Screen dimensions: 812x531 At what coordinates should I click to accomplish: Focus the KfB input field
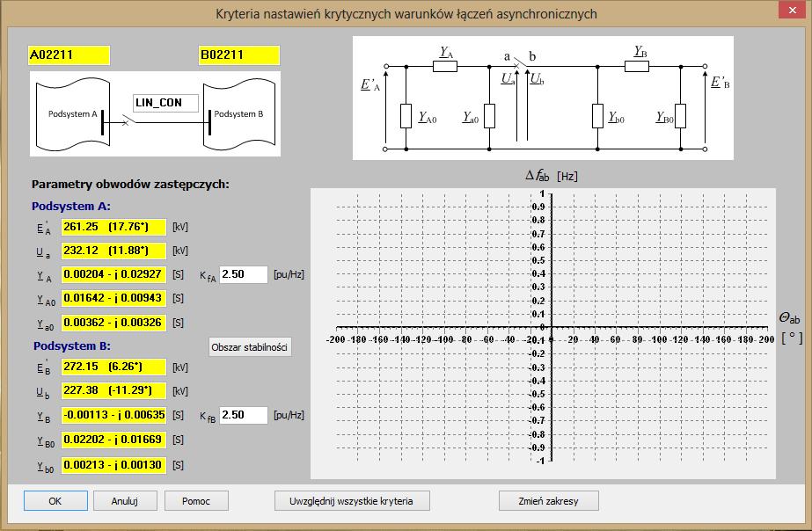click(x=244, y=415)
